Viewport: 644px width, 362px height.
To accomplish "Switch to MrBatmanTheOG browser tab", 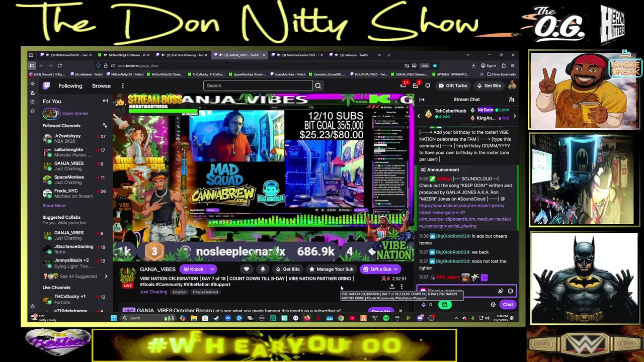I will tap(66, 55).
